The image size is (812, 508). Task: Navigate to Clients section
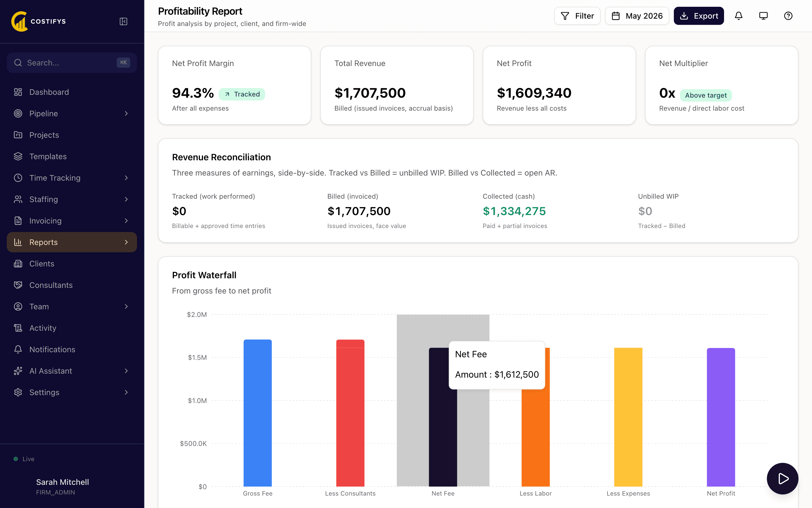click(x=72, y=264)
